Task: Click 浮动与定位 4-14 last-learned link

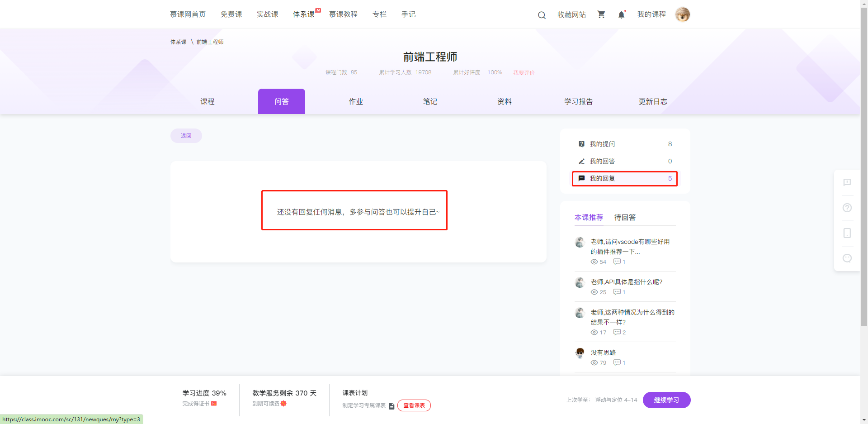Action: (x=616, y=400)
